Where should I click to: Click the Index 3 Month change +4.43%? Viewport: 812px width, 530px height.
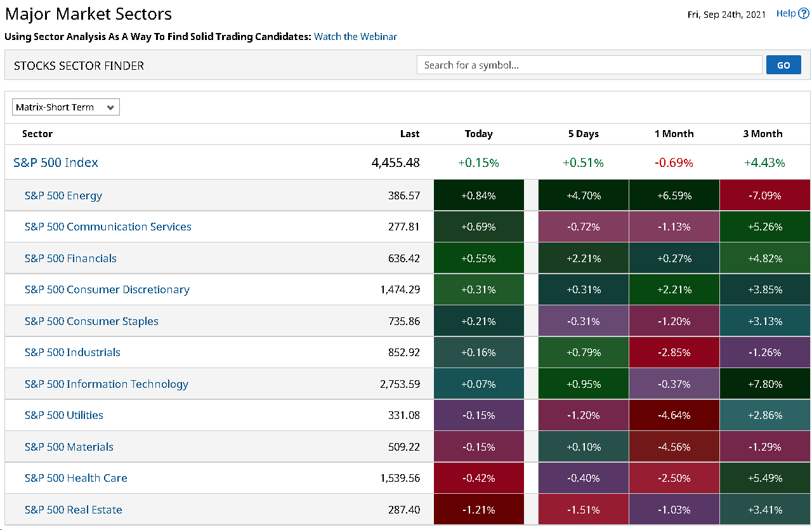[765, 163]
